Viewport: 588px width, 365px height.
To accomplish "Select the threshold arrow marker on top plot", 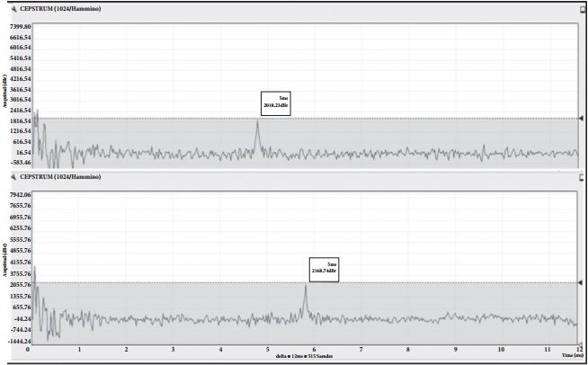I will tap(581, 118).
